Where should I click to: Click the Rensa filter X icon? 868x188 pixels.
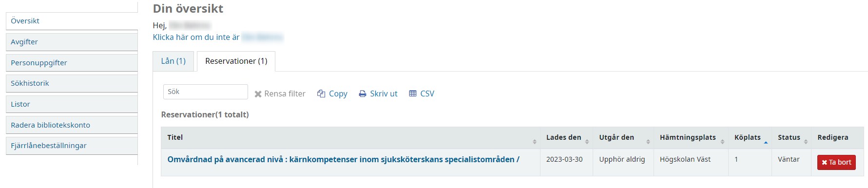point(258,94)
